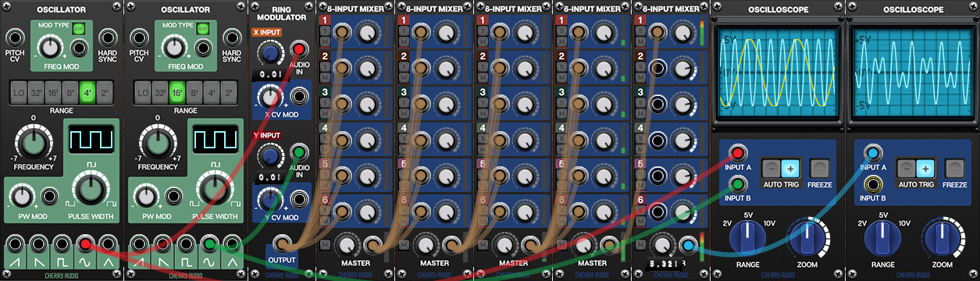Click the Zoom knob on the second oscilloscope
The image size is (980, 281).
tap(942, 237)
